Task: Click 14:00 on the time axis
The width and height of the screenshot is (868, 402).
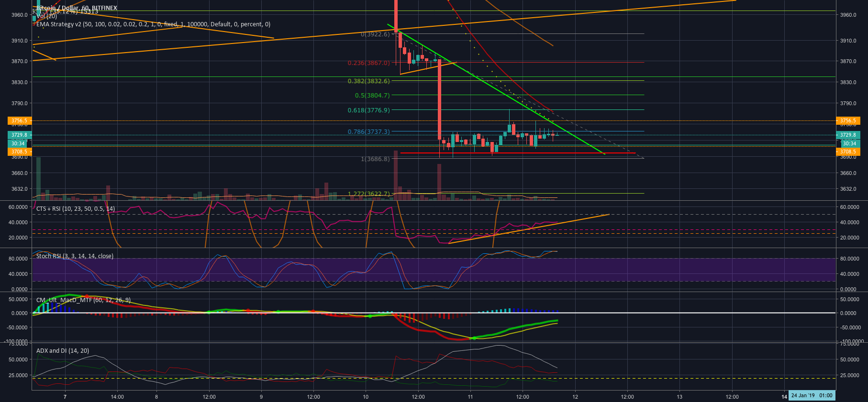Action: [x=117, y=397]
